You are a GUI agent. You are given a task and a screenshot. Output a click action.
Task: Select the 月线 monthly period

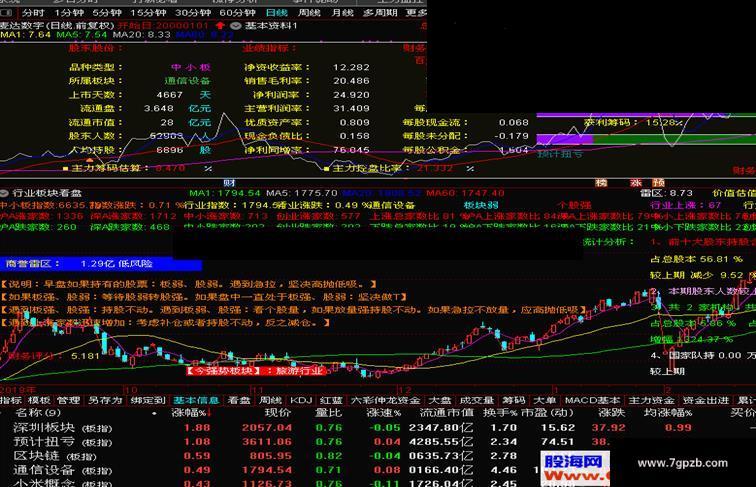343,13
